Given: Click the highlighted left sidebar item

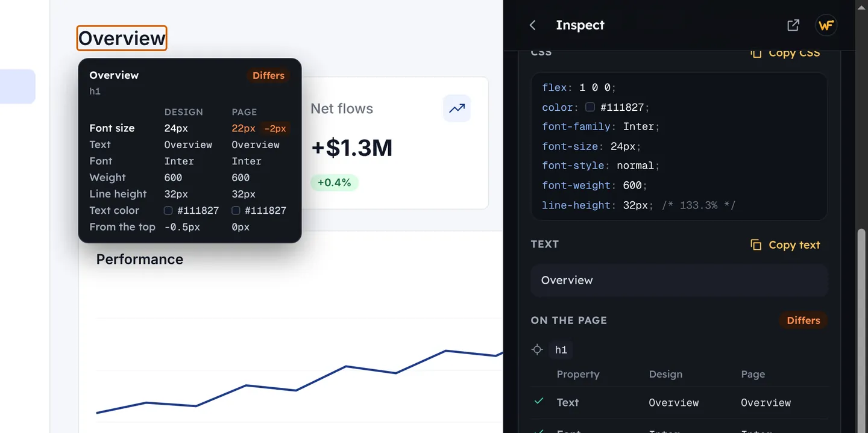Looking at the screenshot, I should coord(17,87).
